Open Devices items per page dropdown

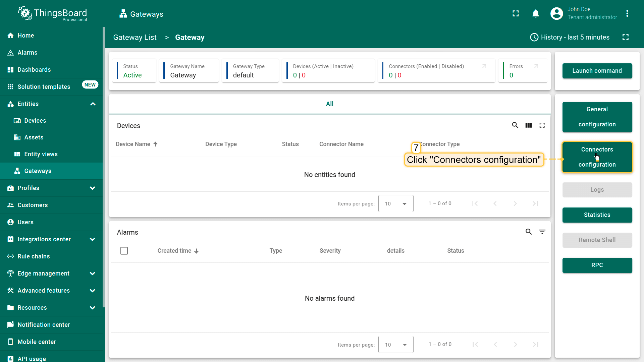[396, 203]
